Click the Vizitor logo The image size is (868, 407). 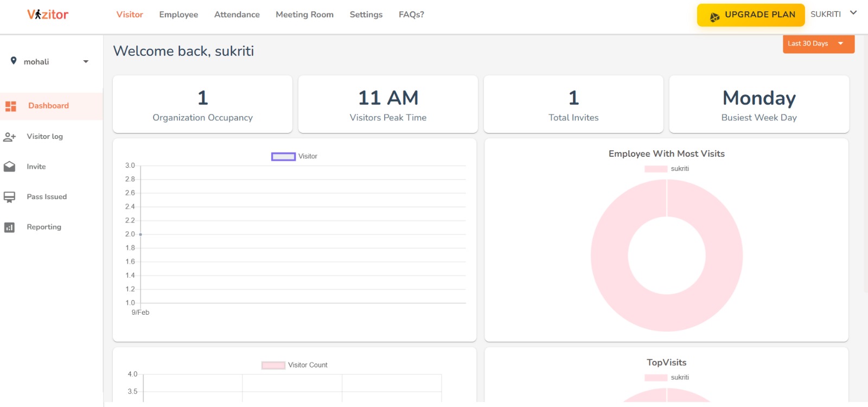pos(48,15)
